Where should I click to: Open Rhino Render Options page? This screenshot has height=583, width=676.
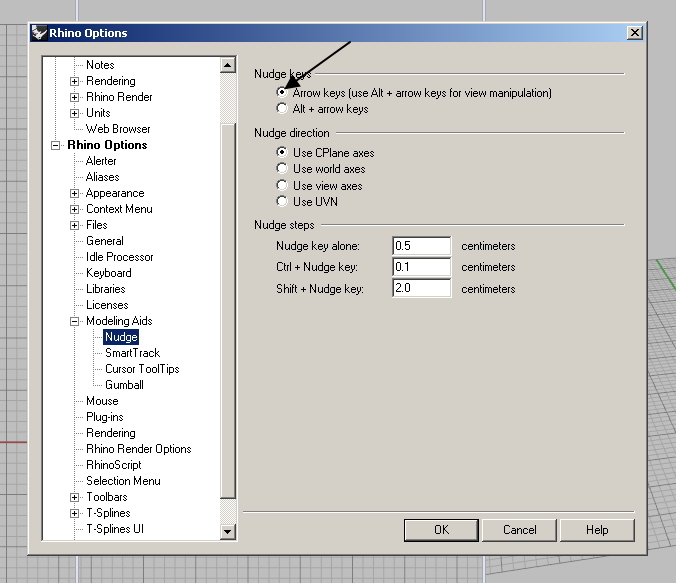point(139,448)
